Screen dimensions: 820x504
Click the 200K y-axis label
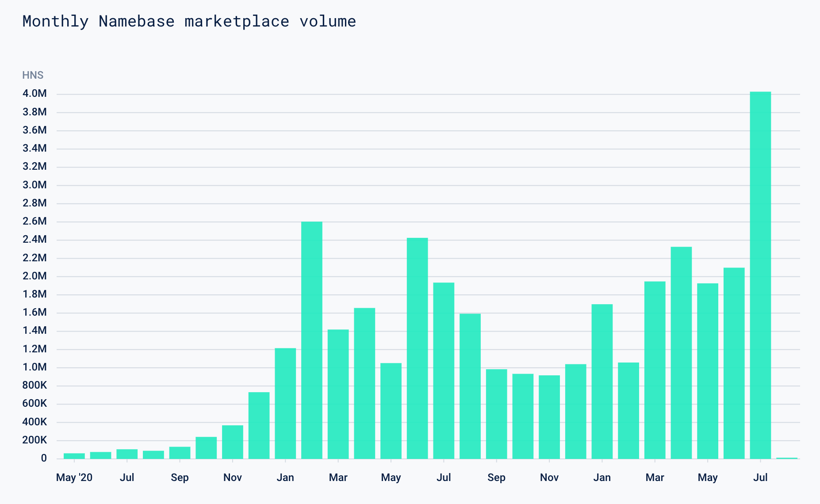[x=34, y=440]
